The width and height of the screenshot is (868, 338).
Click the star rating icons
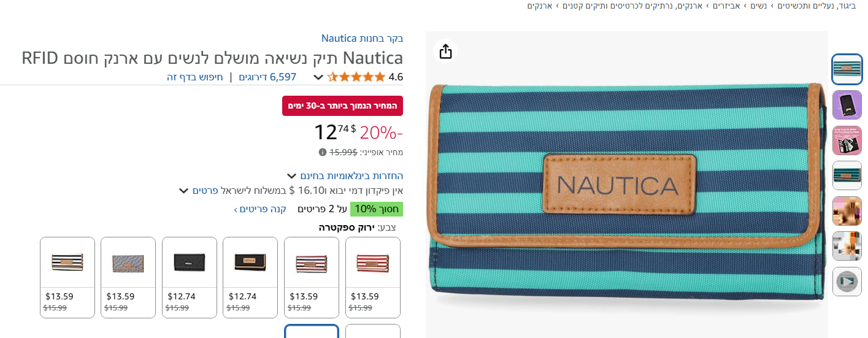356,77
